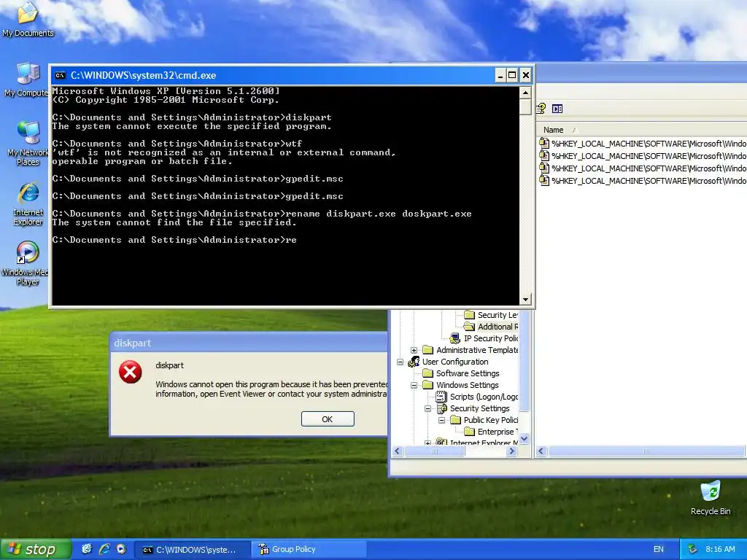Image resolution: width=747 pixels, height=560 pixels.
Task: Select the Recycle Bin desktop icon
Action: 711,498
